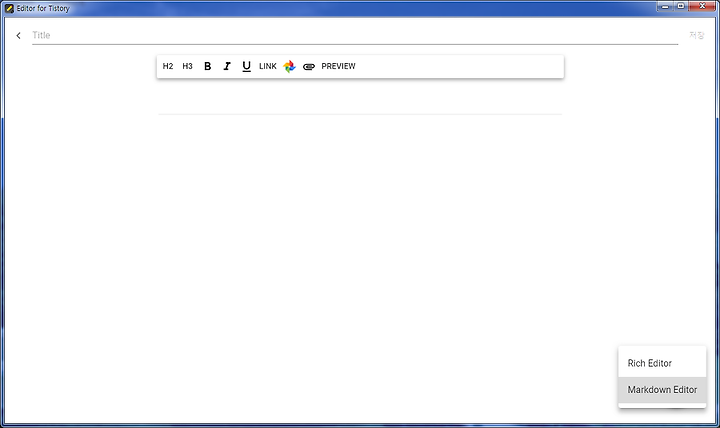Open Google Photos pinwheel icon
This screenshot has height=428, width=720.
pos(289,66)
